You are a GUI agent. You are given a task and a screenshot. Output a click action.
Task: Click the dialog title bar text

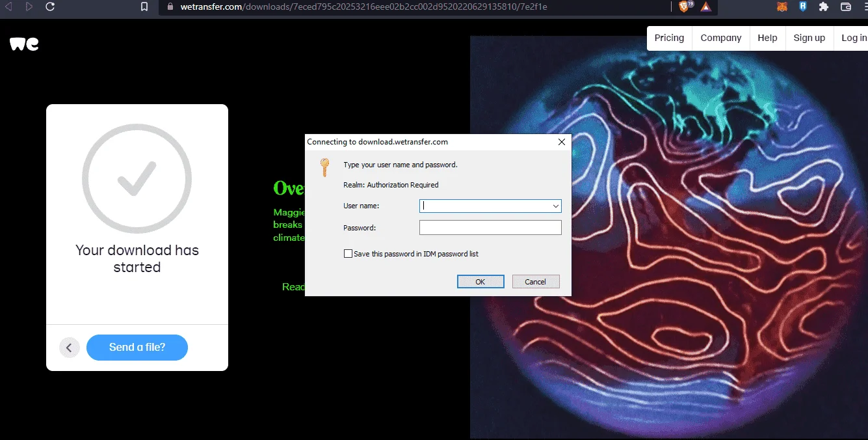click(377, 141)
